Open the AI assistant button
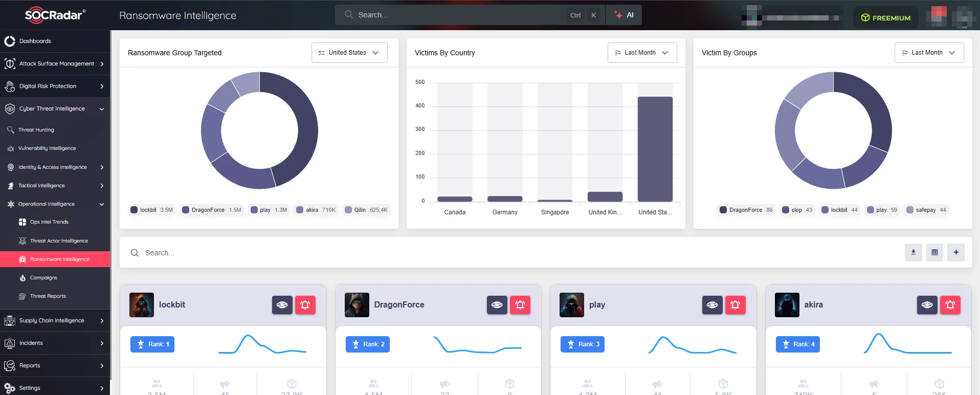 tap(624, 15)
